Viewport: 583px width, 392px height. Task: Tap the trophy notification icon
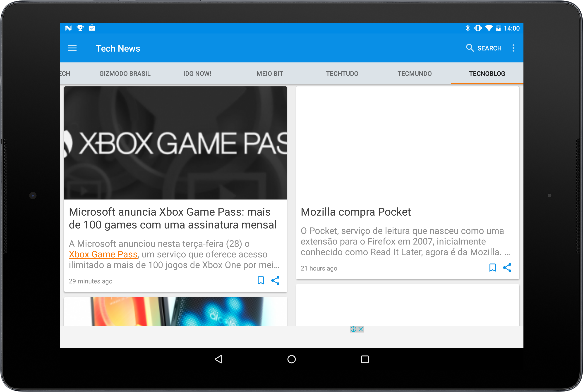point(80,28)
